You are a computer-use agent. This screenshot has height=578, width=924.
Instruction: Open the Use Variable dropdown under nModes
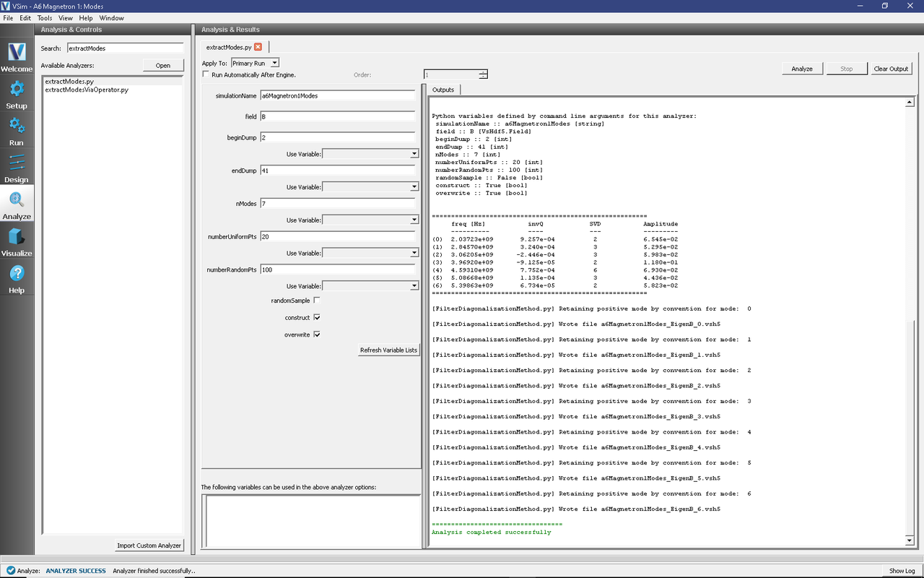(370, 220)
